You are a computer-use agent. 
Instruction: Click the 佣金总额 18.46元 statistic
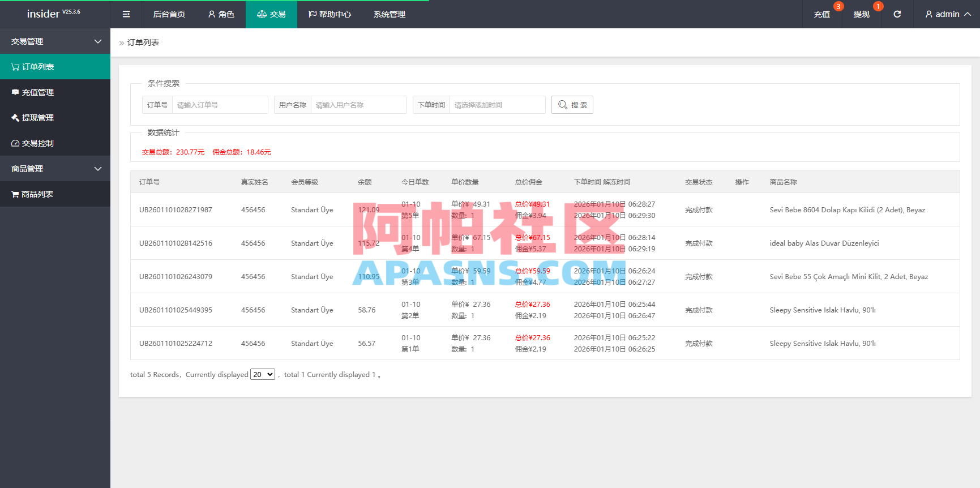[242, 152]
